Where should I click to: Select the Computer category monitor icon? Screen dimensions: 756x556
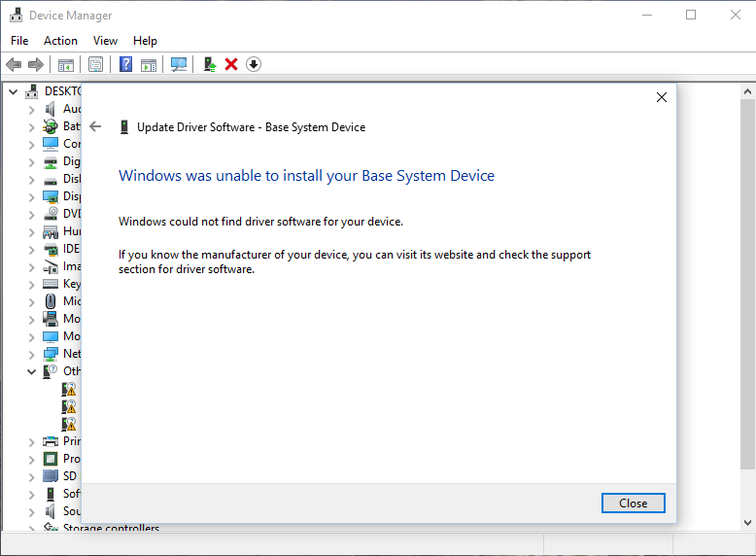pyautogui.click(x=51, y=144)
